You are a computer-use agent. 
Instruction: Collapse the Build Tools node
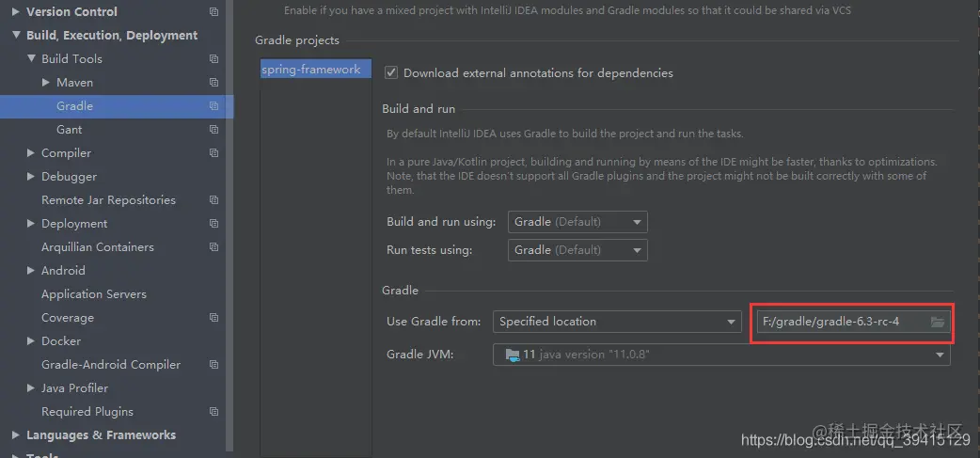31,58
